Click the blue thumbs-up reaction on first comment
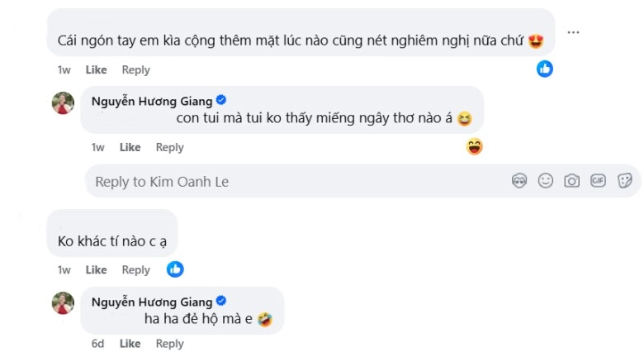644x352 pixels. click(x=545, y=69)
